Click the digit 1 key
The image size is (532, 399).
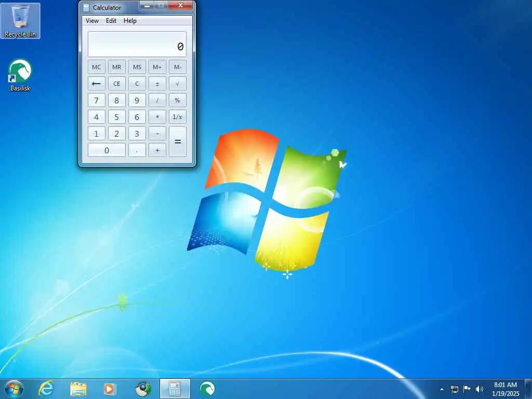(96, 134)
